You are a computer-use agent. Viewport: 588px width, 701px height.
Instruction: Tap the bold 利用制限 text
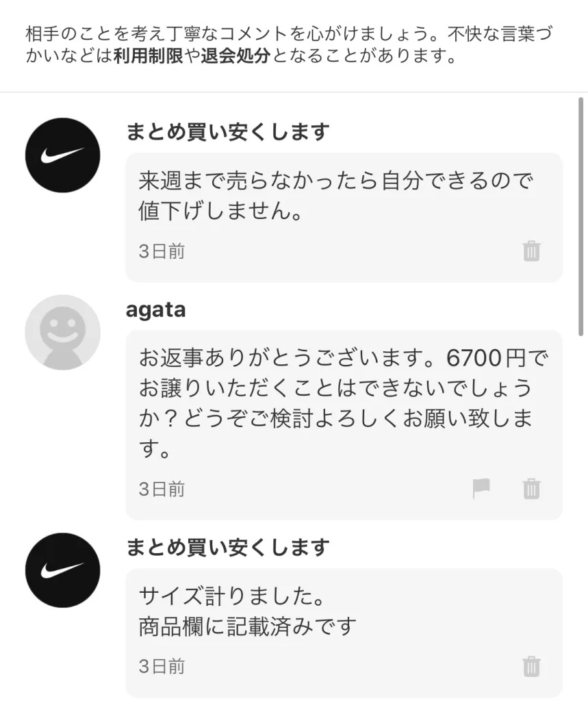click(148, 57)
